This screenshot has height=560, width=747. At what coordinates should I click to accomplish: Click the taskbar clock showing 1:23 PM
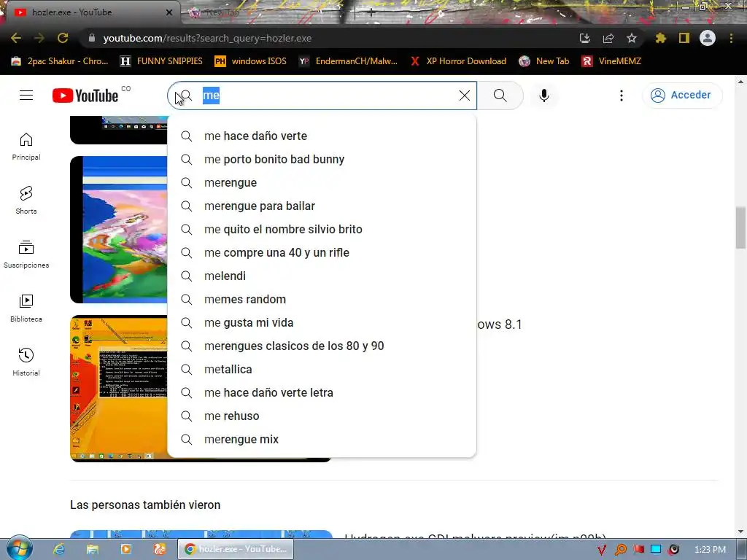(x=711, y=550)
